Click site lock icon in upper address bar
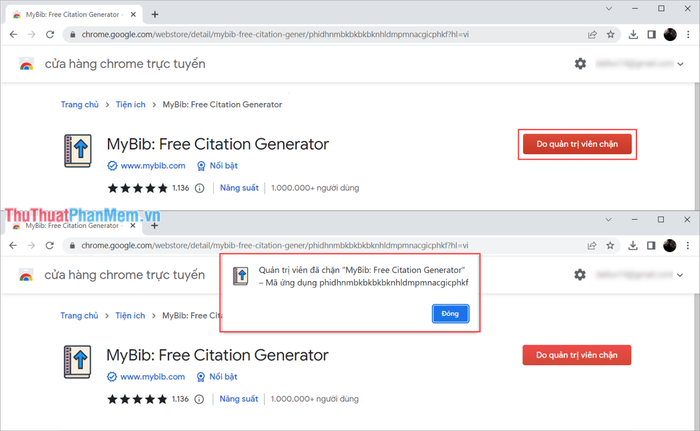Image resolution: width=700 pixels, height=431 pixels. point(72,34)
